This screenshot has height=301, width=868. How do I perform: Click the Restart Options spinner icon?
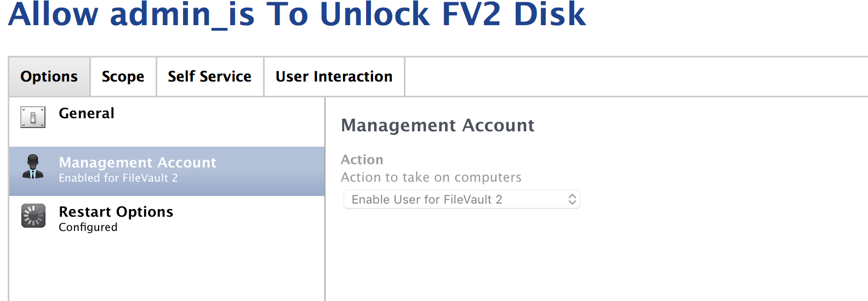[33, 216]
